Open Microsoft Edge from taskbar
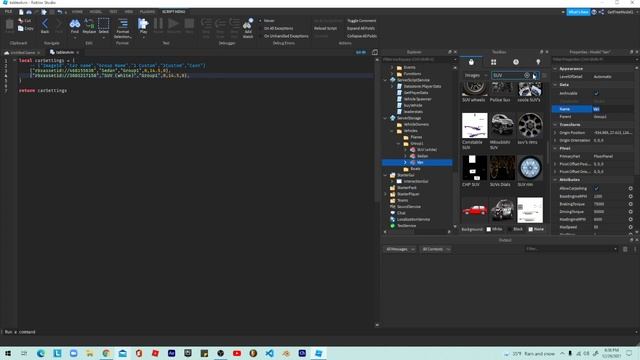Viewport: 640px width, 360px height. [41, 353]
